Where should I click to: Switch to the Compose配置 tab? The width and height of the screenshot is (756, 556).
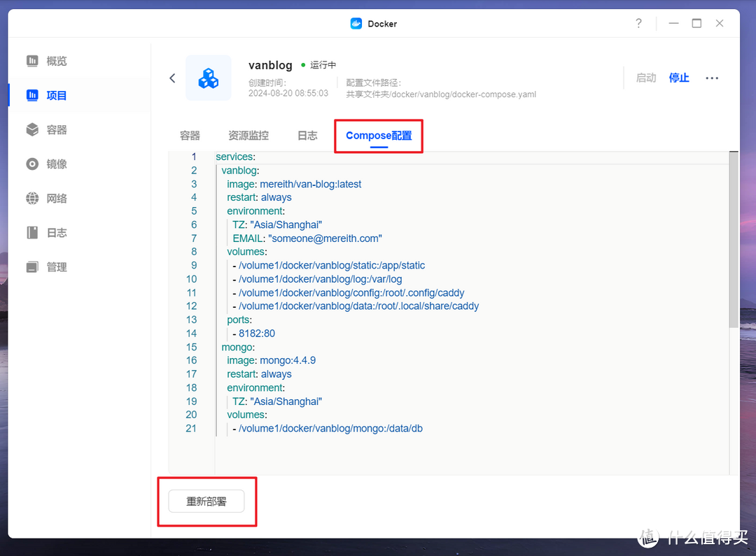[x=378, y=136]
